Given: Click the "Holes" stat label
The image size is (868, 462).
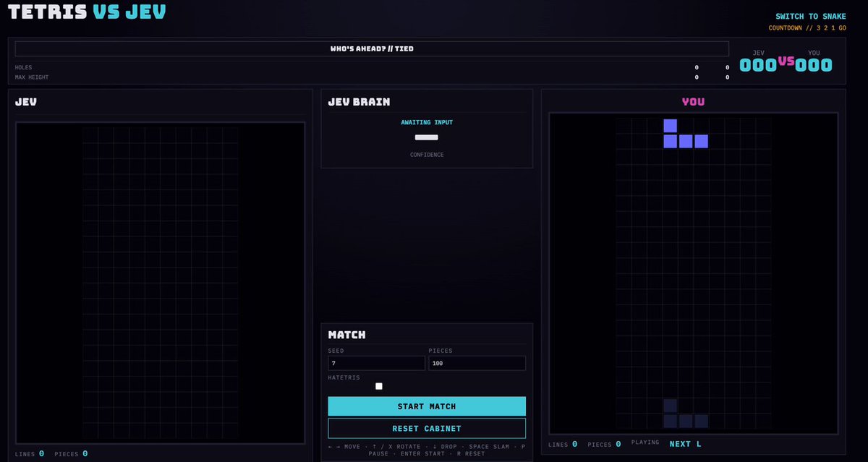Looking at the screenshot, I should coord(24,67).
